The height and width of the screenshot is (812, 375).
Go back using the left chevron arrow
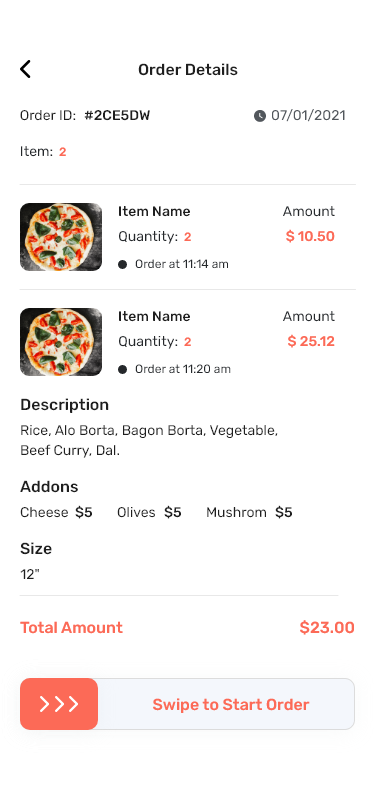(x=25, y=69)
